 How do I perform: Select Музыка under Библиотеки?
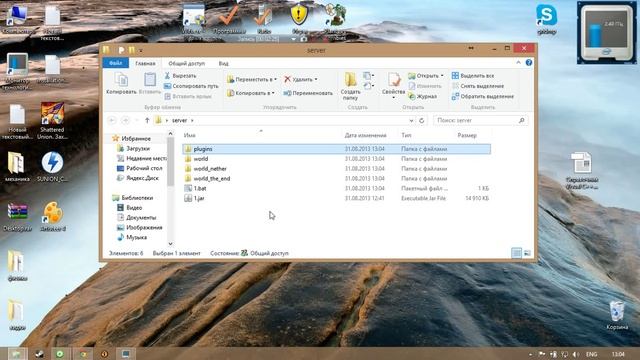click(x=132, y=237)
